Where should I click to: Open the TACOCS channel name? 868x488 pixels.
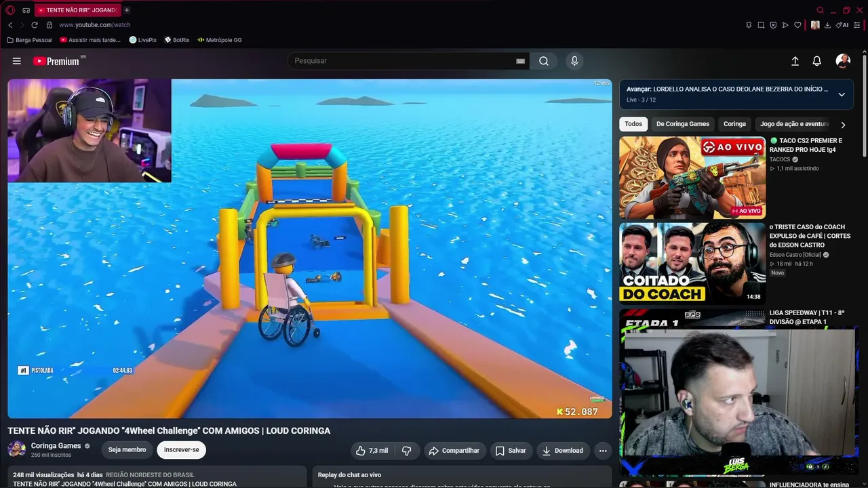[780, 160]
